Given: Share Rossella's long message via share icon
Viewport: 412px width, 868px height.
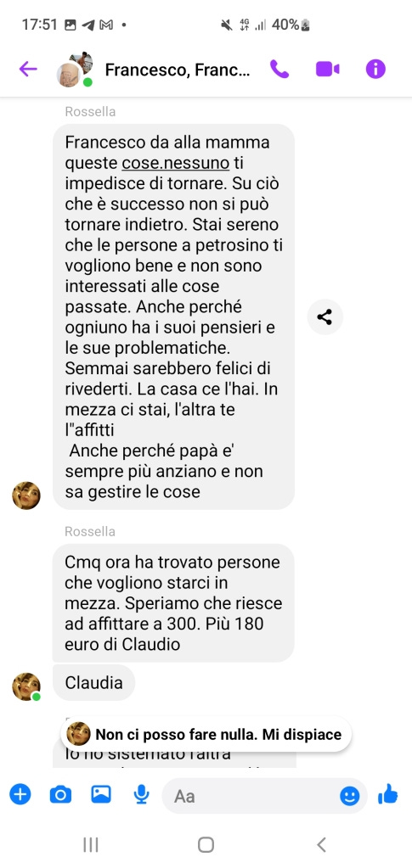Looking at the screenshot, I should coord(325,317).
